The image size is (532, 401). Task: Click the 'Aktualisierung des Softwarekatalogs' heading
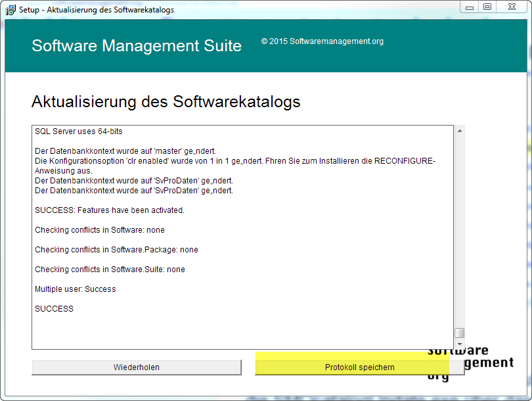coord(166,102)
